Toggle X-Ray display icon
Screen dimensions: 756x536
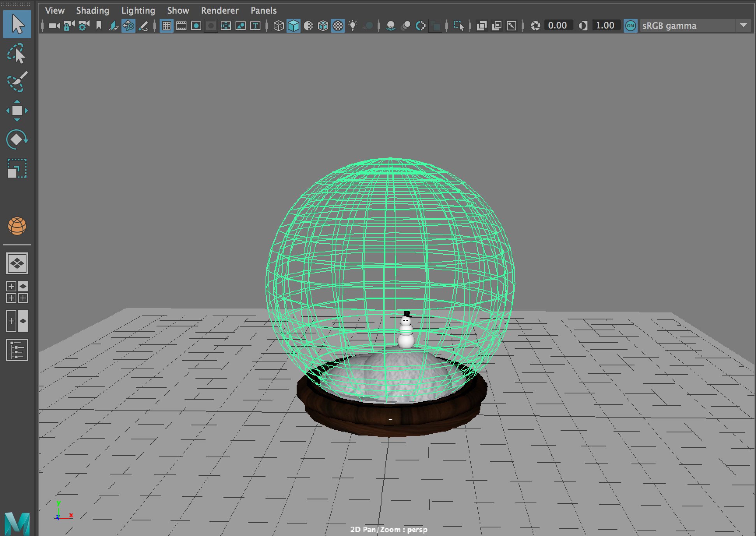point(482,26)
